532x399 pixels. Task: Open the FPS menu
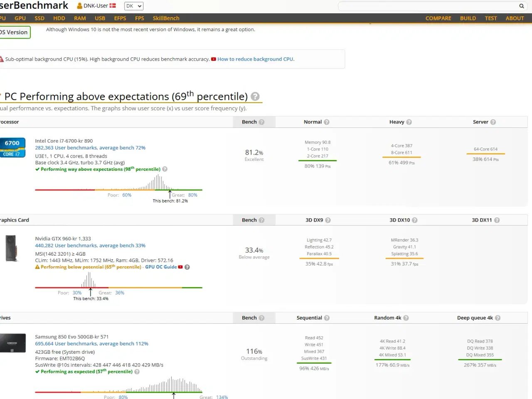tap(140, 18)
